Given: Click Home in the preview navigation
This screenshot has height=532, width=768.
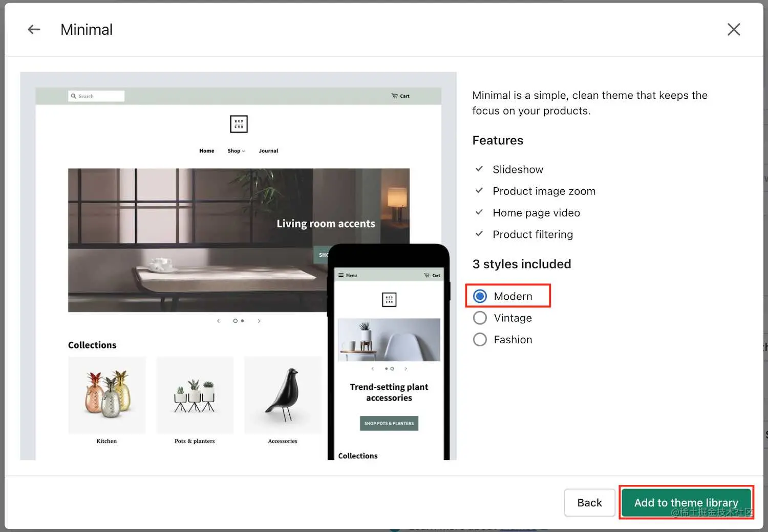Looking at the screenshot, I should [x=206, y=150].
